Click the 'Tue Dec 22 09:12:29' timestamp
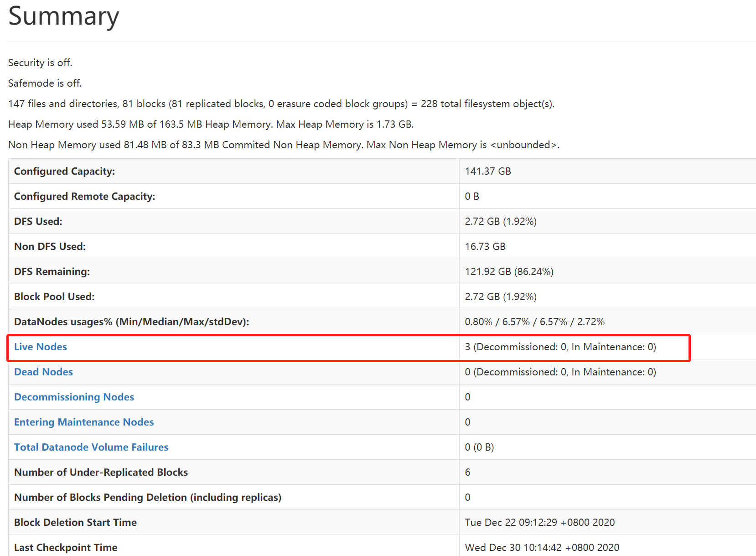 (x=540, y=522)
